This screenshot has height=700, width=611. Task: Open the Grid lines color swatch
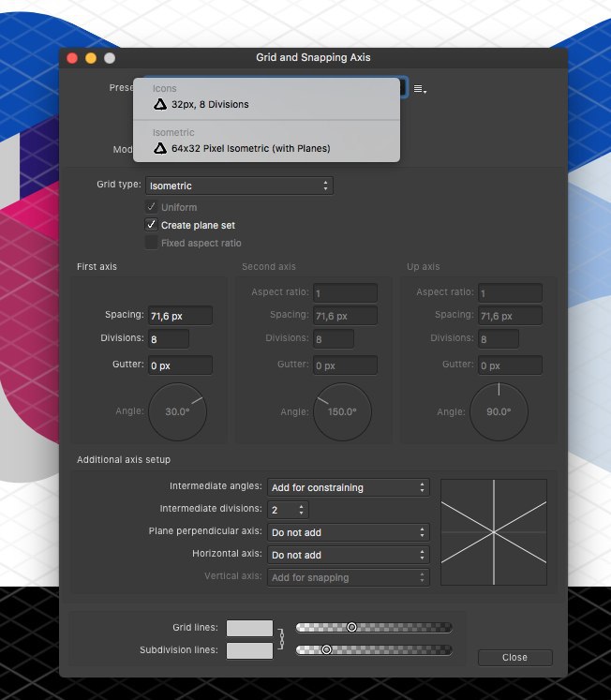click(249, 628)
